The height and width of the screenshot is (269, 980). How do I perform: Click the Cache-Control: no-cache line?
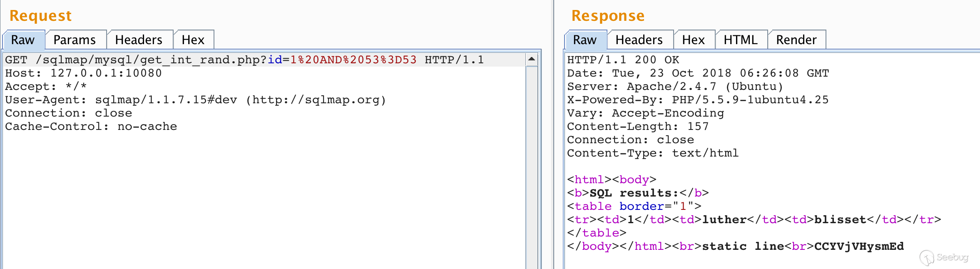point(91,127)
